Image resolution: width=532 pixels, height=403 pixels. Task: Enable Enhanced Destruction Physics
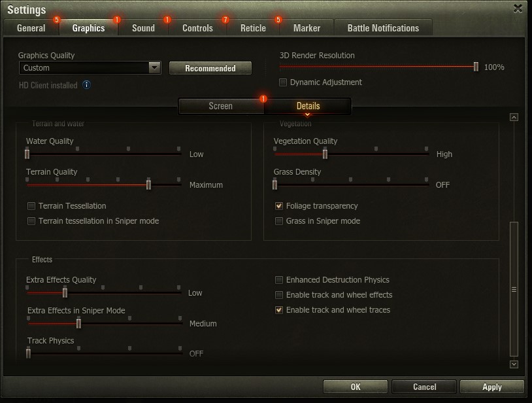[x=279, y=280]
